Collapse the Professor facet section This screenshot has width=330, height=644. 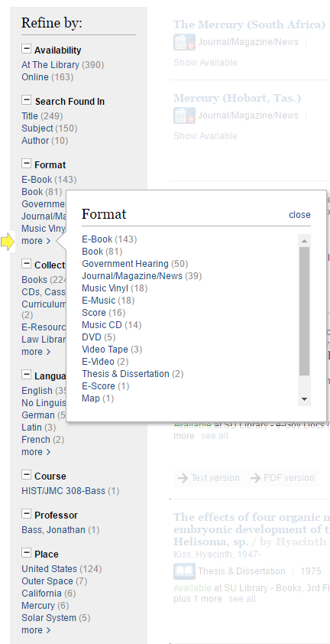(x=26, y=514)
